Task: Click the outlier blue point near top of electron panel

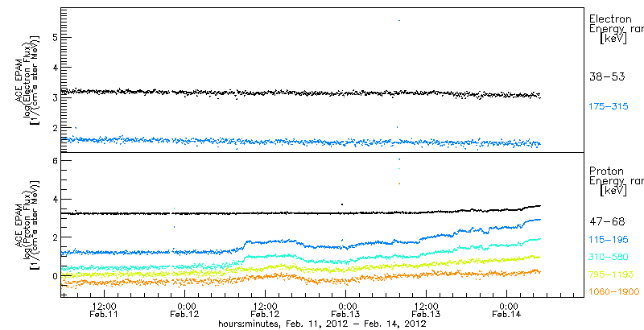Action: (399, 20)
